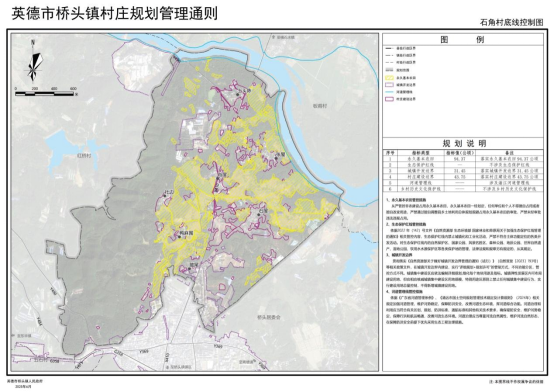
Task: Click the 图例 legend header
Action: [462, 39]
